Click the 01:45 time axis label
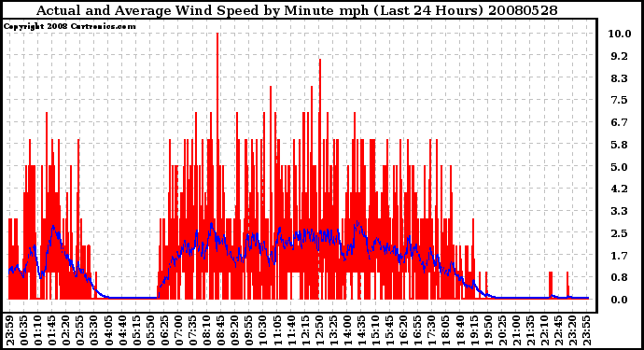This screenshot has height=350, width=644. (x=51, y=330)
